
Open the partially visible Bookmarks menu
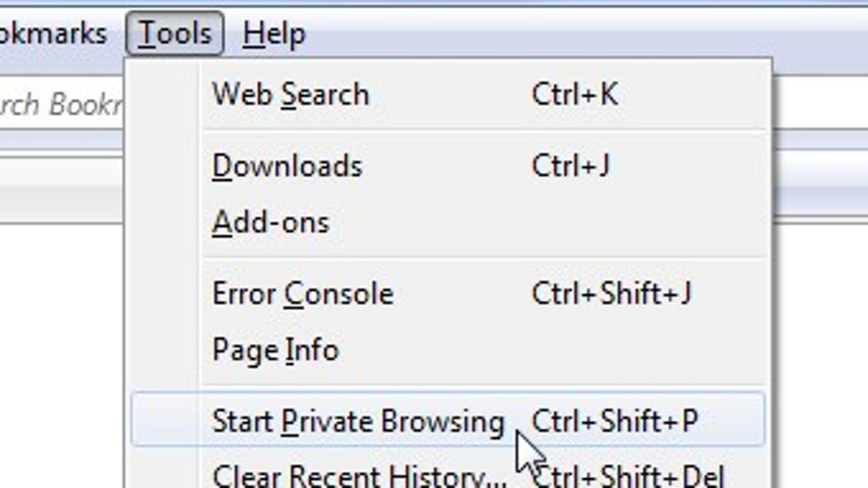[x=54, y=33]
